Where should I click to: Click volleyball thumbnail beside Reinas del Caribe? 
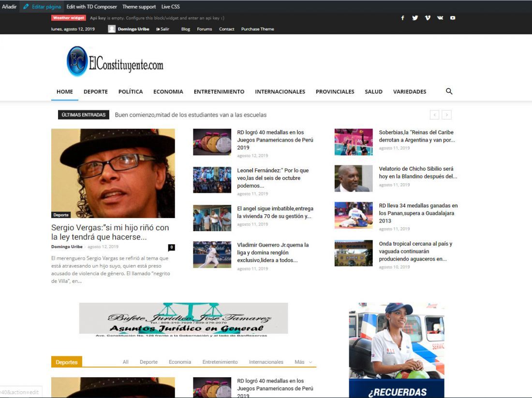(354, 142)
